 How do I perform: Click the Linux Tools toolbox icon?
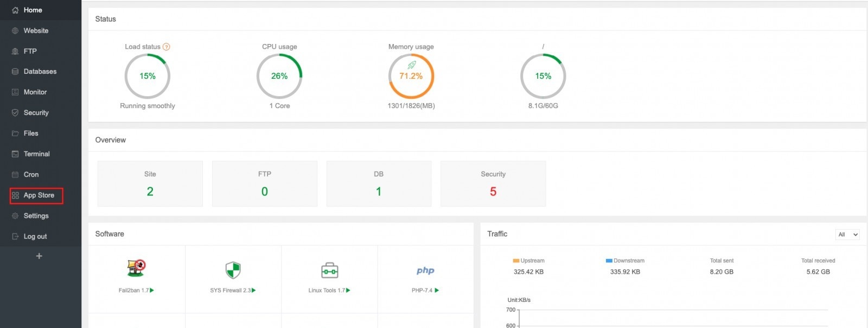point(329,270)
